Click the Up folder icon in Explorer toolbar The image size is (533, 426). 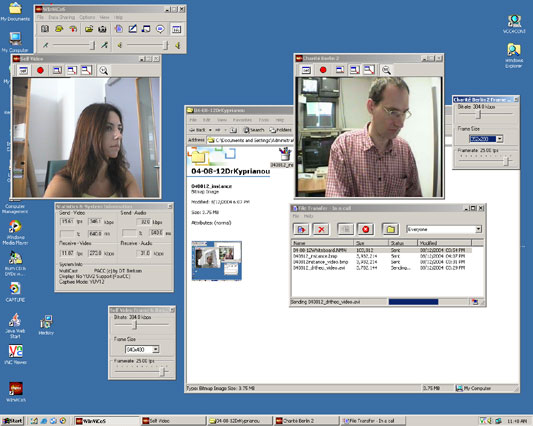pos(233,130)
